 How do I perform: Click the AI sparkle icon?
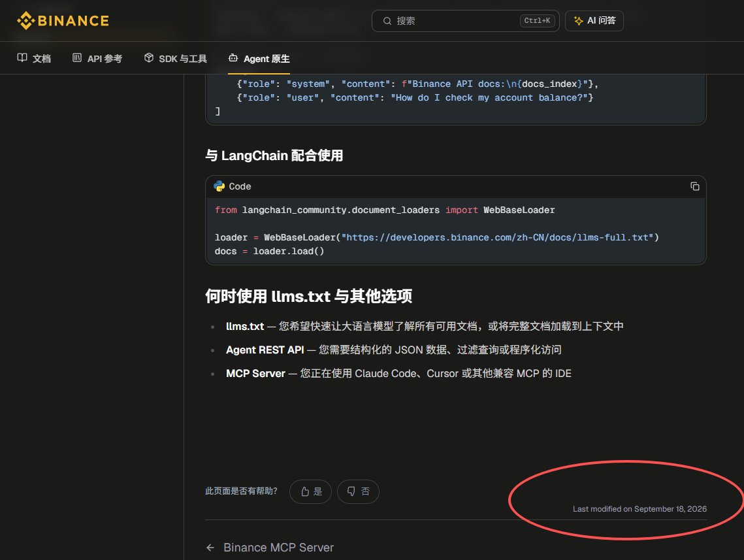(x=578, y=21)
